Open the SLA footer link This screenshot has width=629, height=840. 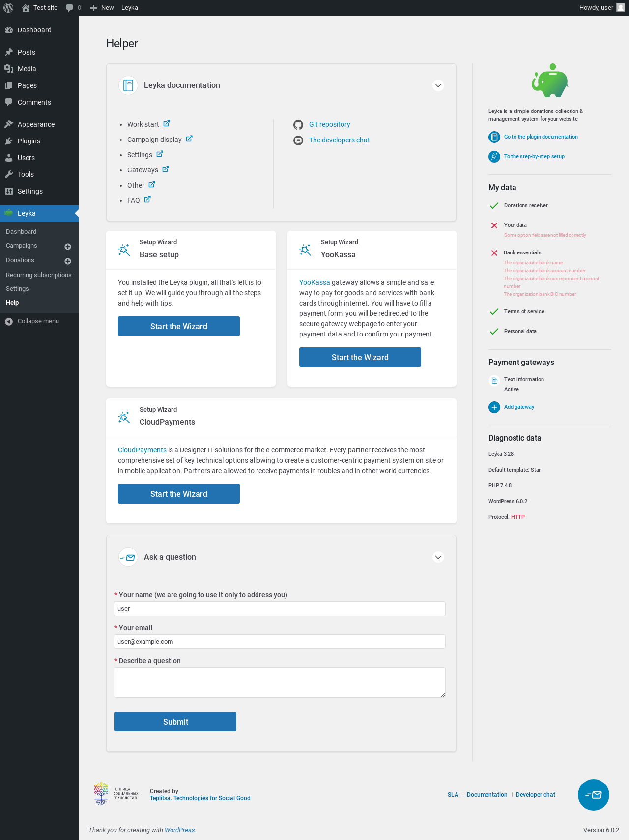(453, 795)
